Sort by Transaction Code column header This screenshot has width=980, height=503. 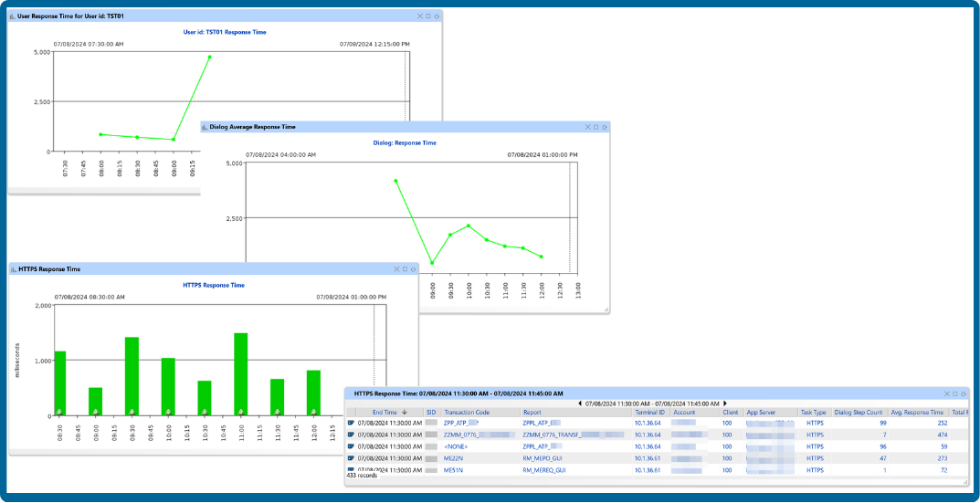pyautogui.click(x=480, y=413)
